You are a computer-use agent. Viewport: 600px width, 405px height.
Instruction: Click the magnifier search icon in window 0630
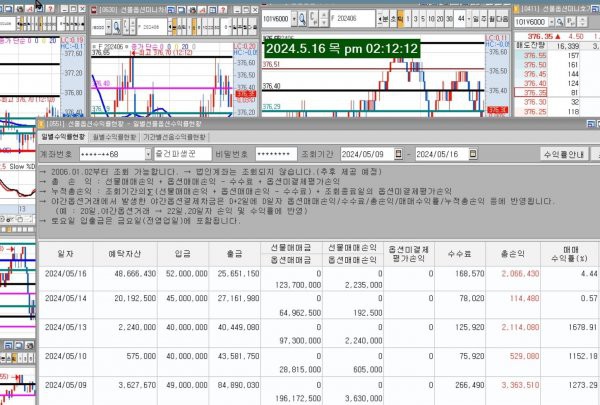coord(117,27)
